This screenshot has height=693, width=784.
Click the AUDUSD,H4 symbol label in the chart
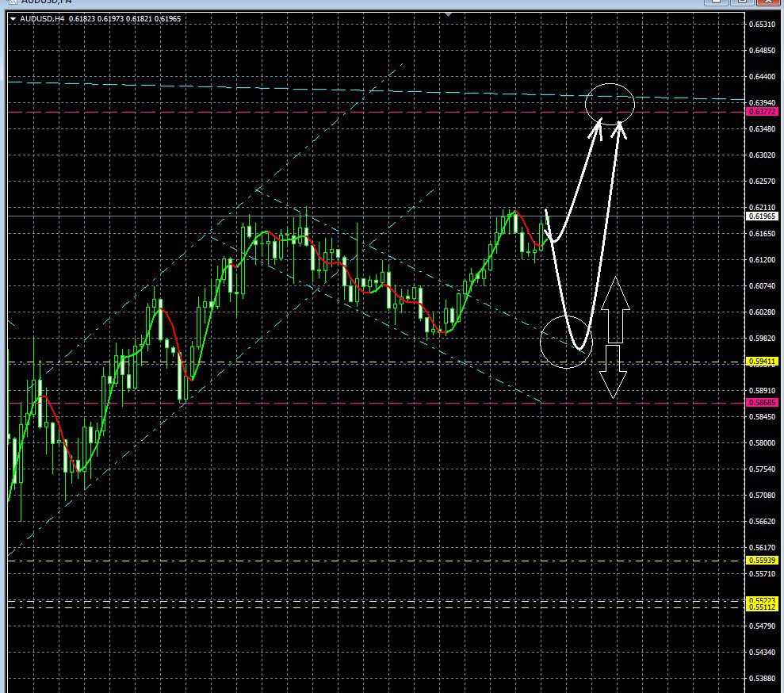(x=42, y=19)
